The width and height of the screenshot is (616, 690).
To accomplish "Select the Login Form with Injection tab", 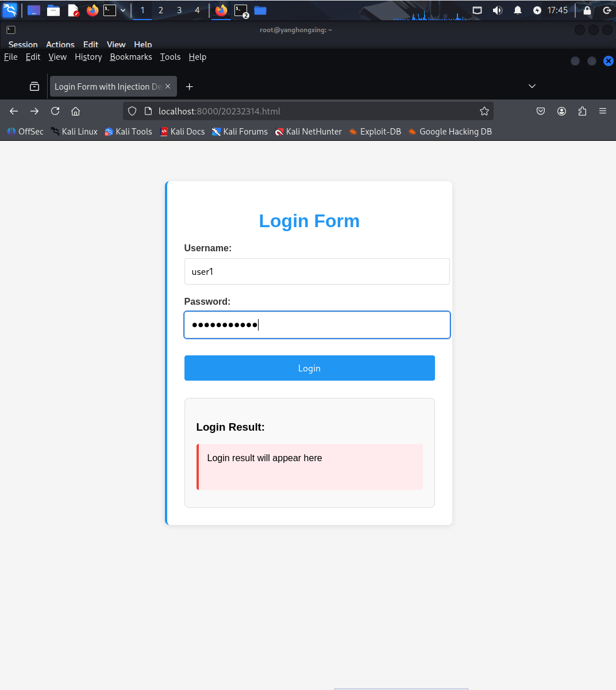I will coord(108,86).
